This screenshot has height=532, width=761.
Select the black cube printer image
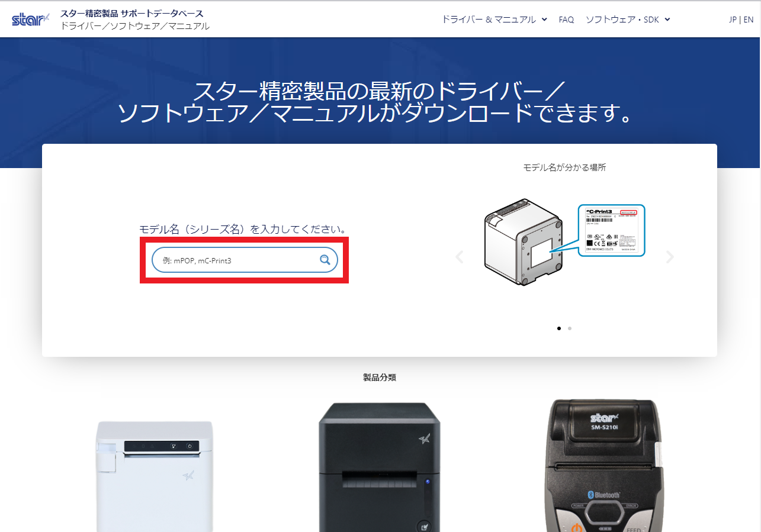point(380,467)
